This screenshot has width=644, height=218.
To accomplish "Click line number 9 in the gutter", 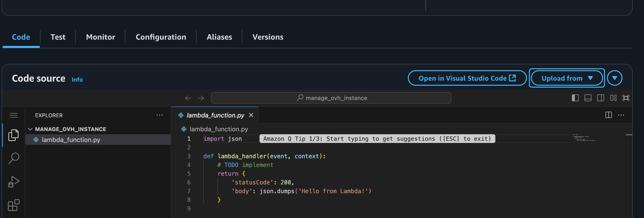I will (x=189, y=208).
